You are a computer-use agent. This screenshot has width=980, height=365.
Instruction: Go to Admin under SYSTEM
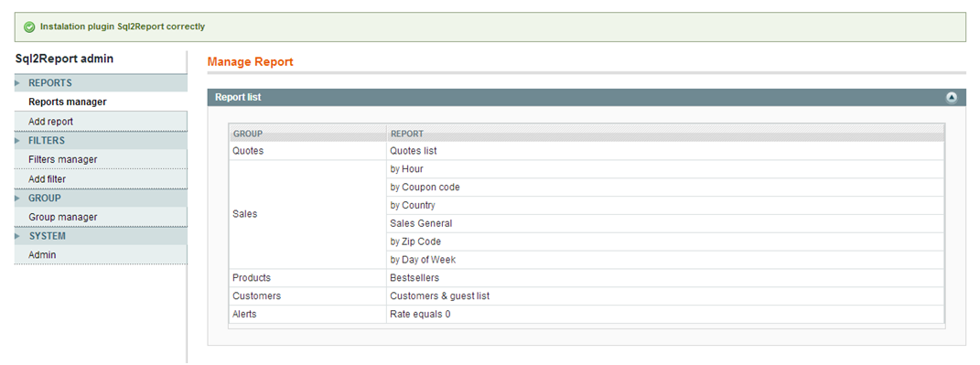coord(42,255)
